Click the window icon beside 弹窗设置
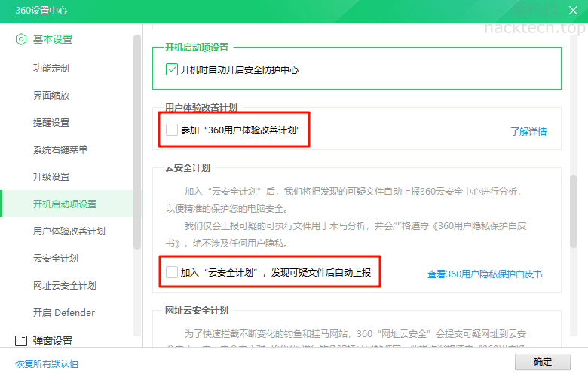Viewport: 588px width, 377px height. pos(21,341)
